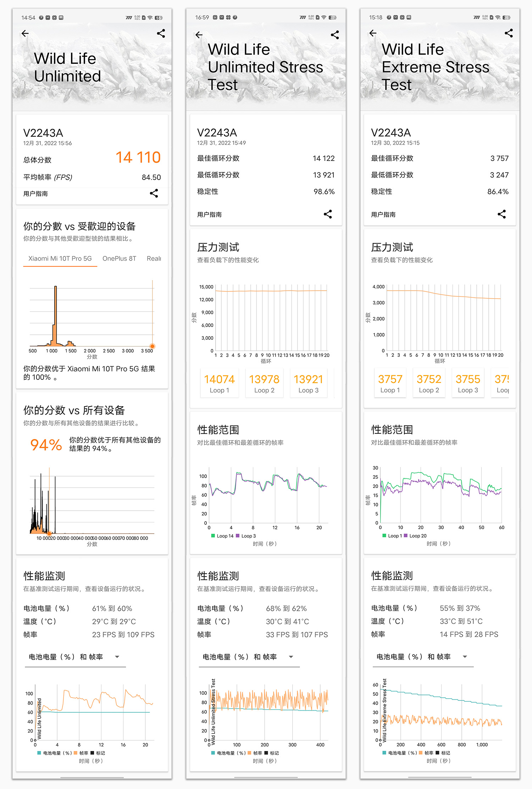
Task: Tap best loop score 14 122
Action: (x=324, y=159)
